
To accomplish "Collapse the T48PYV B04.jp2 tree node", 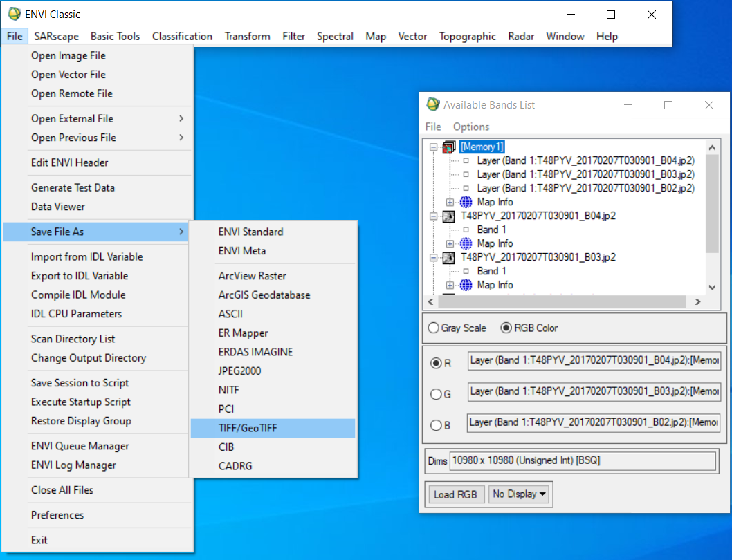I will tap(433, 216).
